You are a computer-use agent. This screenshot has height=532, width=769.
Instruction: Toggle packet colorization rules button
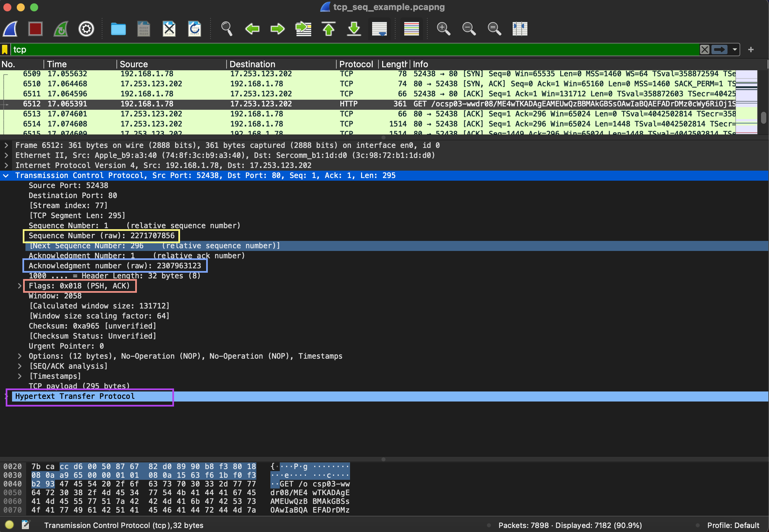[412, 29]
